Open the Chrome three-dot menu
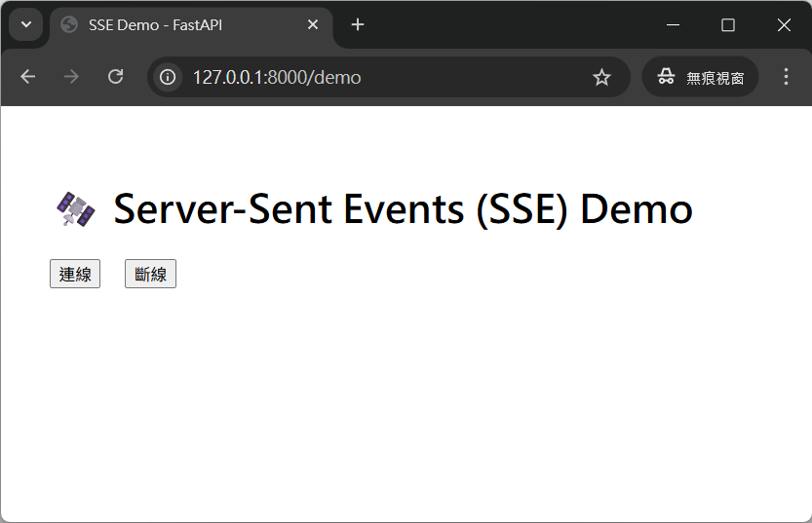812x523 pixels. pyautogui.click(x=787, y=77)
